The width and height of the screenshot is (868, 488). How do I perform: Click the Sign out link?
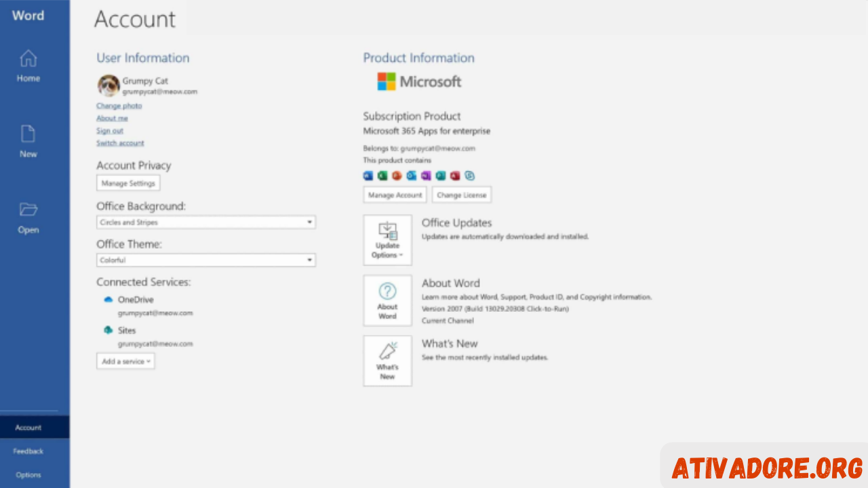110,131
